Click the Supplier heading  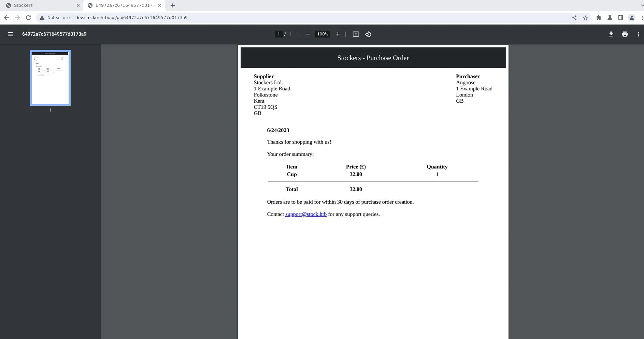264,76
